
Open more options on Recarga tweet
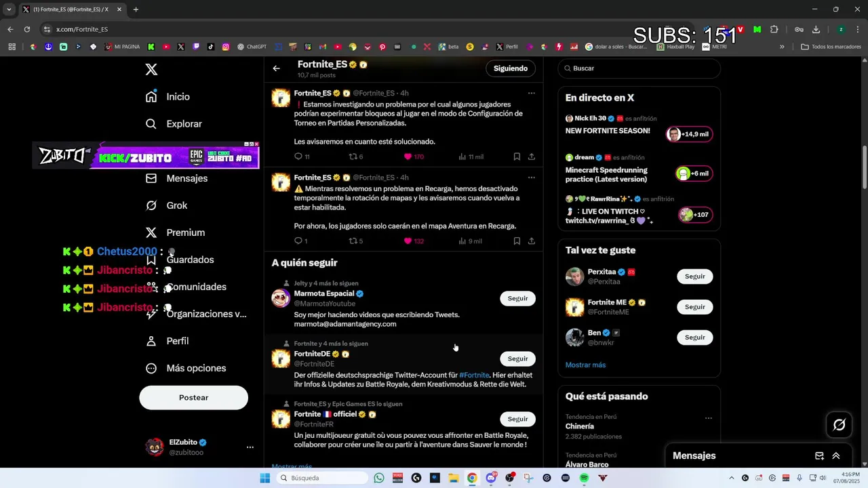point(531,178)
